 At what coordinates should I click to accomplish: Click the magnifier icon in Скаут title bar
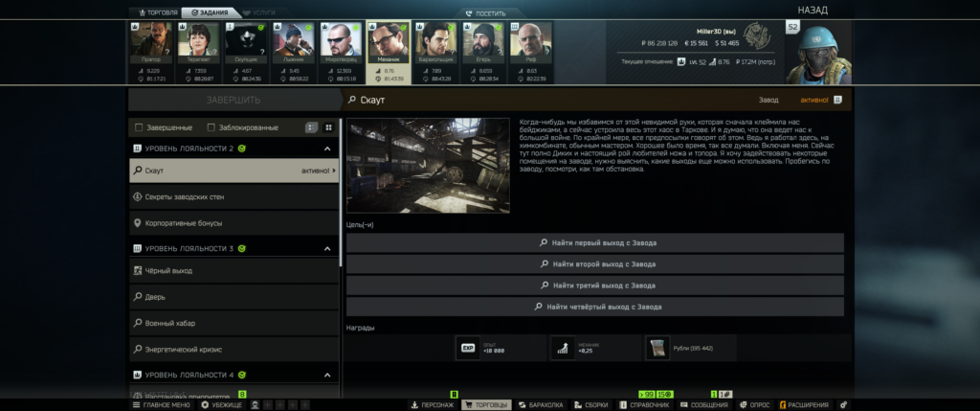(x=352, y=100)
